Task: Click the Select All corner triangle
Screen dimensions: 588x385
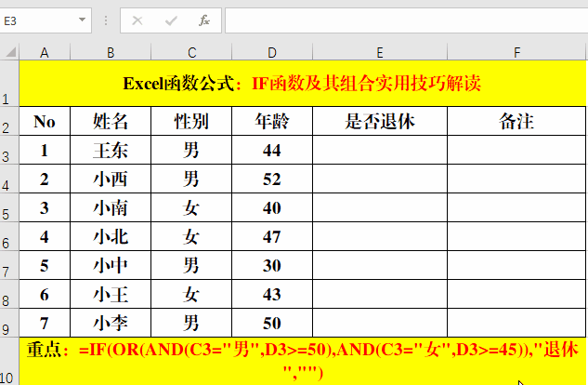Action: coord(9,52)
